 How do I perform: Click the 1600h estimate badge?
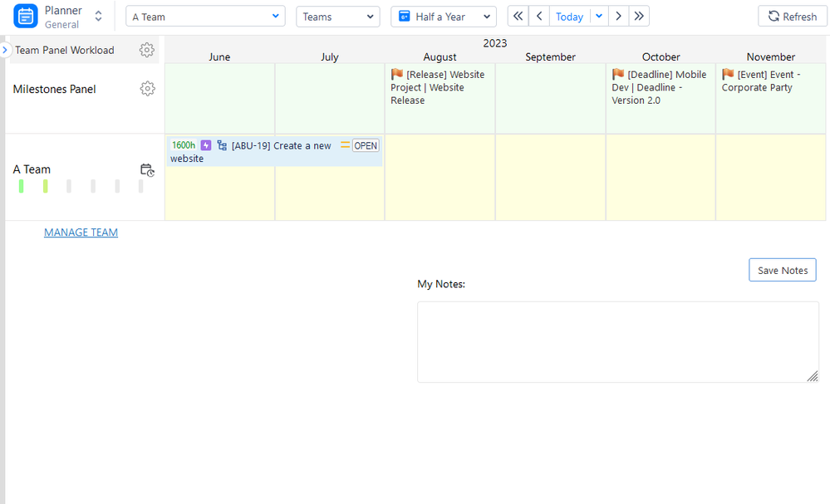(184, 145)
